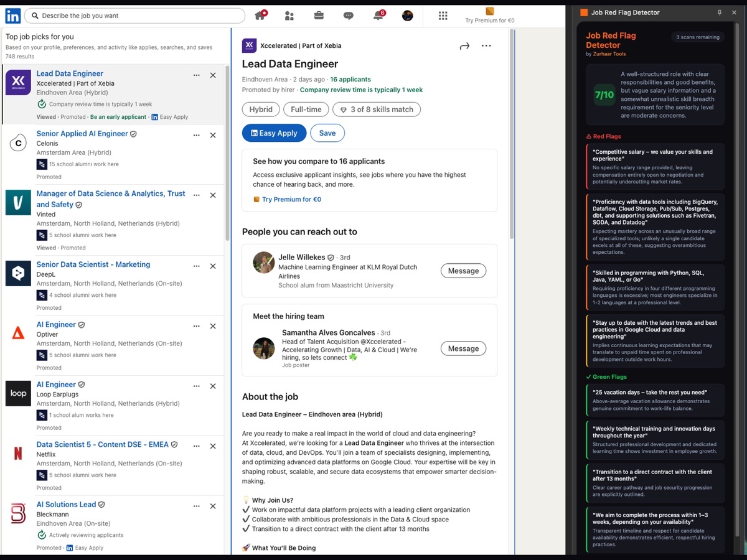Open Samantha Alves Goncalves profile name

(329, 332)
